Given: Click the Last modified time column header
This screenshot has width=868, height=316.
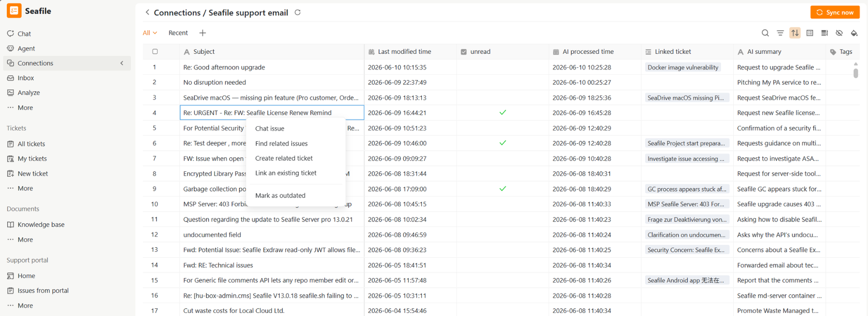Looking at the screenshot, I should (410, 52).
